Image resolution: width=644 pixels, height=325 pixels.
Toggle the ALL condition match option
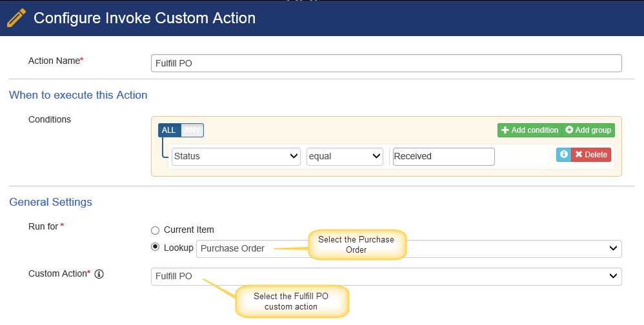pyautogui.click(x=169, y=130)
